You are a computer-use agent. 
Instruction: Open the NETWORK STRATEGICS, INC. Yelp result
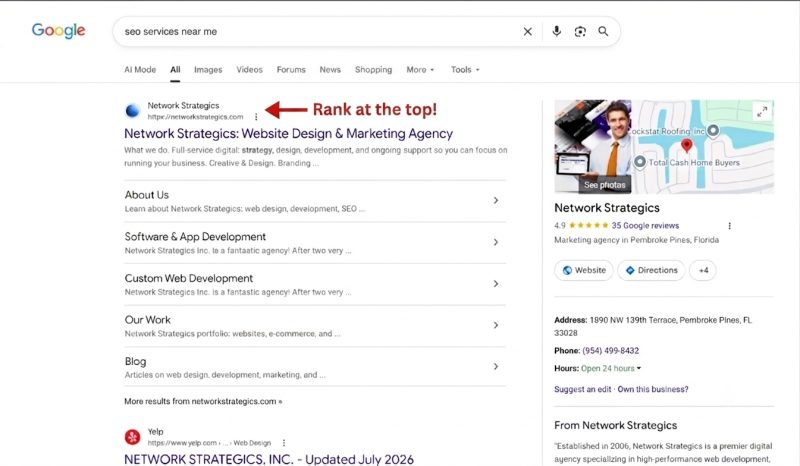[269, 459]
